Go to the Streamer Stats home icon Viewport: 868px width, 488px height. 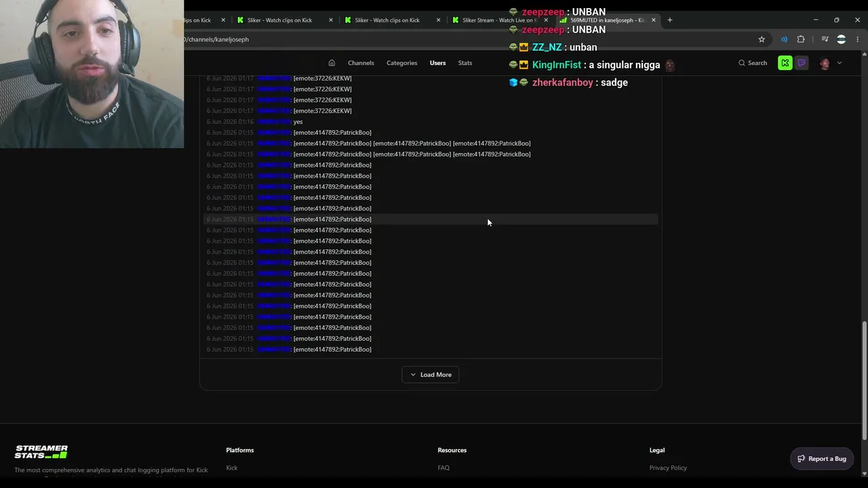[332, 63]
